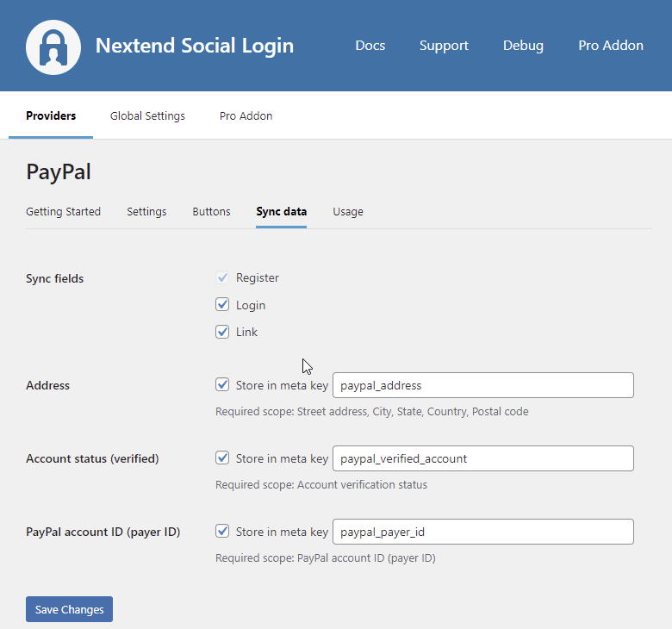Disable PayPal payer ID meta key checkbox
Screen dimensions: 672x629
(x=222, y=532)
